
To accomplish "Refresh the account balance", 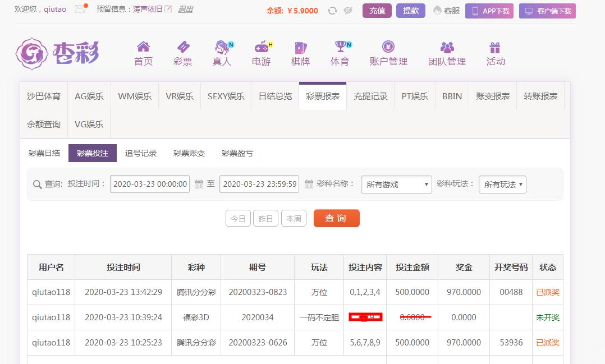I will [332, 11].
